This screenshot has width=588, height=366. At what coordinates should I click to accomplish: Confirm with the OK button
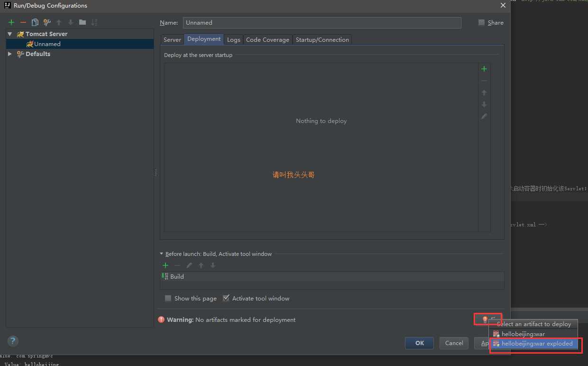click(419, 343)
